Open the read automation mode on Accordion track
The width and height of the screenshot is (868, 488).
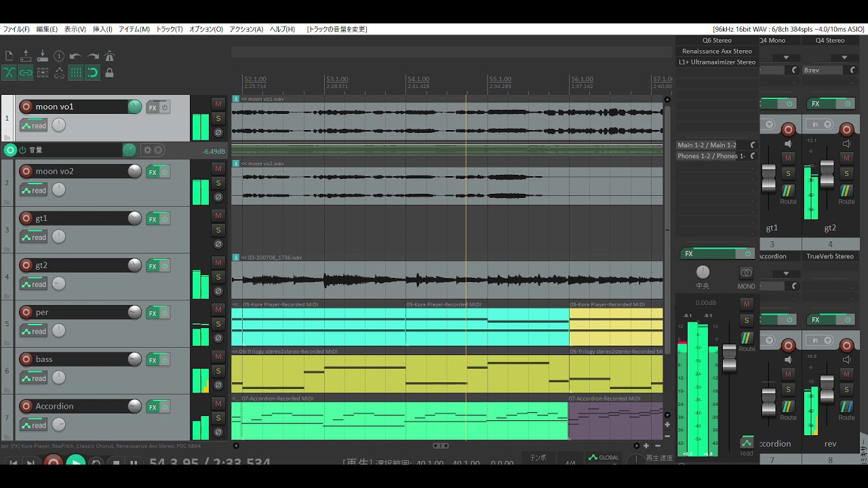pyautogui.click(x=34, y=425)
